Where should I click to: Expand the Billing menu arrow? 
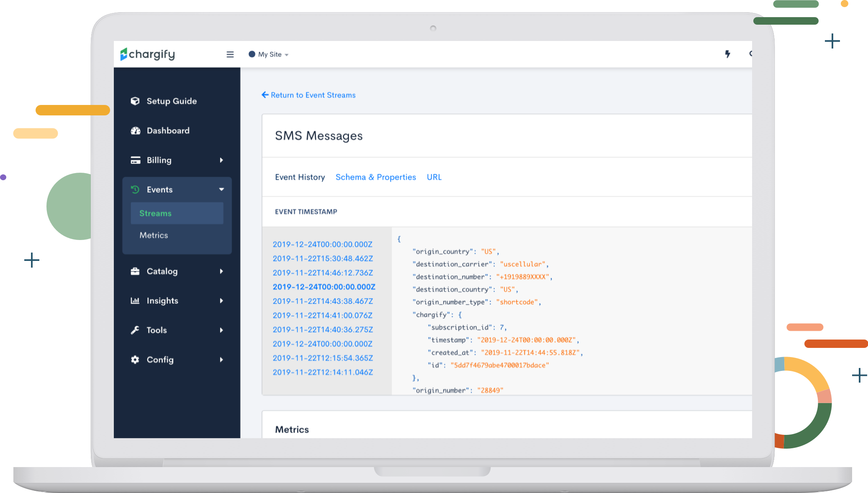(221, 160)
